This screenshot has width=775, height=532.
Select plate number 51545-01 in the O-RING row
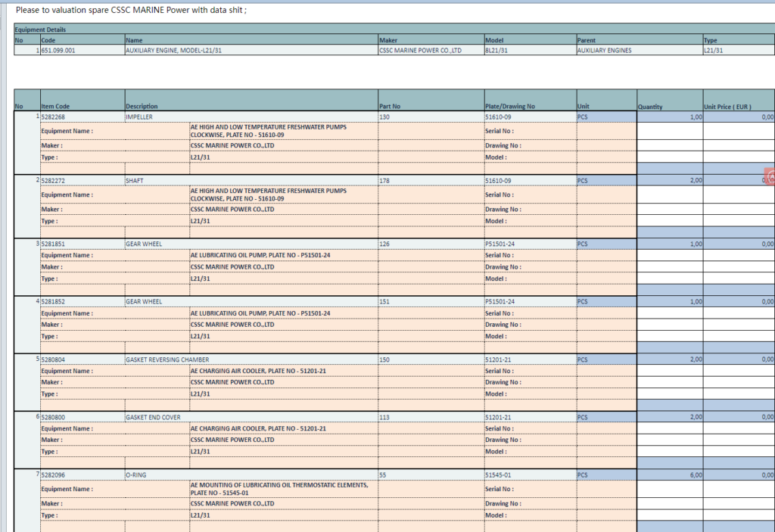point(531,474)
